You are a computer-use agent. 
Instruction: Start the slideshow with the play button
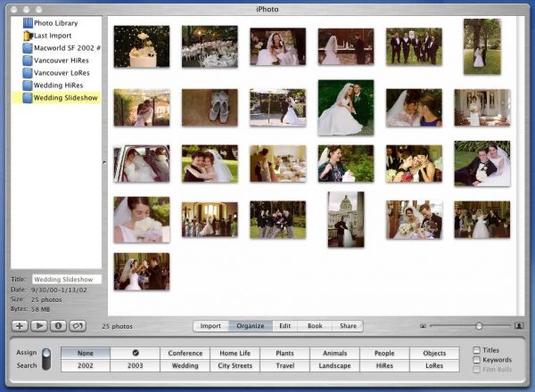pyautogui.click(x=38, y=326)
